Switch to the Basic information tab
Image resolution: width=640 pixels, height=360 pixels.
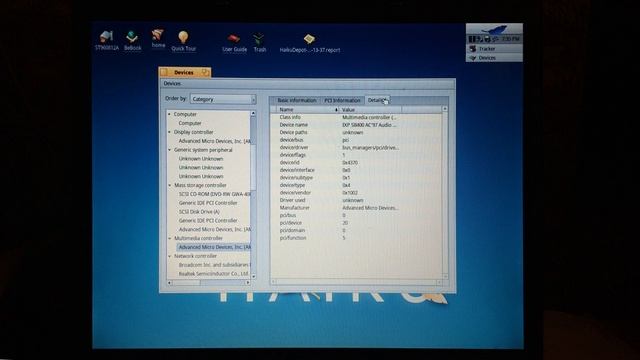pos(296,100)
